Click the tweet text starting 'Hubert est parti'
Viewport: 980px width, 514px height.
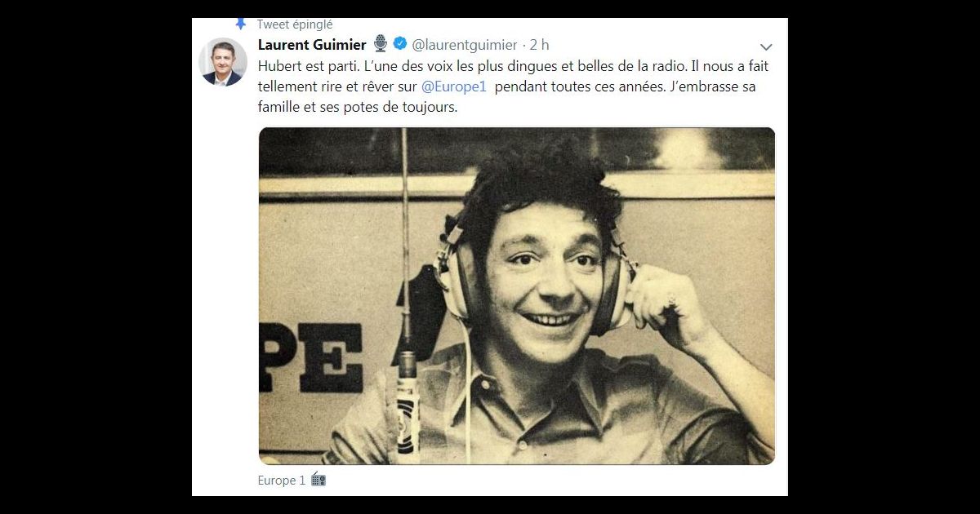tap(513, 87)
